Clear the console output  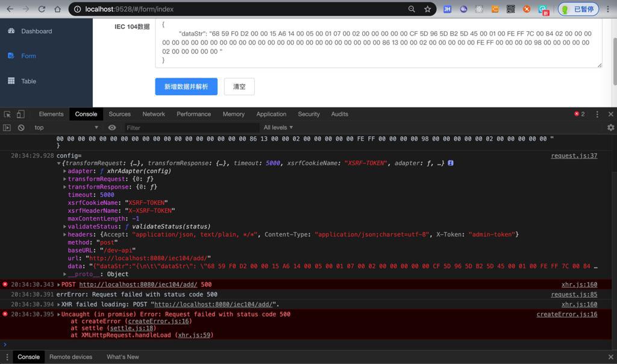(21, 128)
